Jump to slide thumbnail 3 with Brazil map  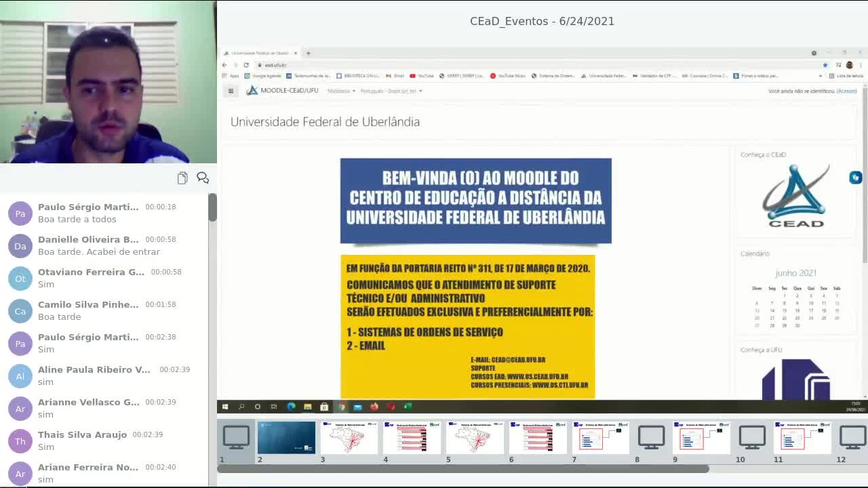(349, 438)
